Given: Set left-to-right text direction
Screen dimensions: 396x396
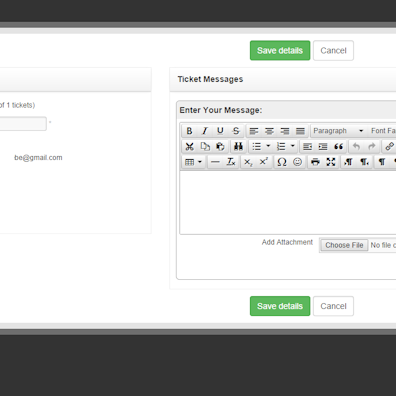Looking at the screenshot, I should pos(348,162).
